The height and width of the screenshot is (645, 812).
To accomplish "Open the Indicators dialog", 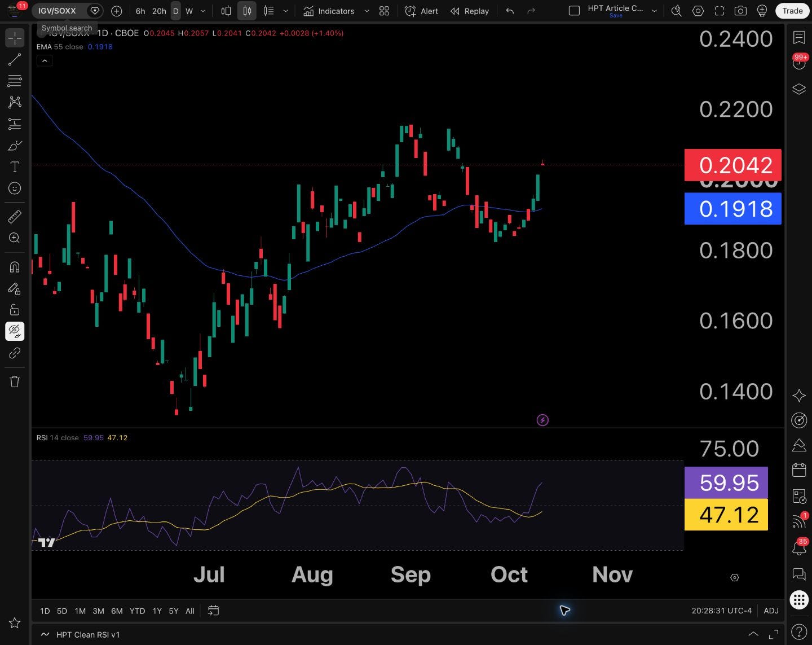I will pyautogui.click(x=329, y=11).
